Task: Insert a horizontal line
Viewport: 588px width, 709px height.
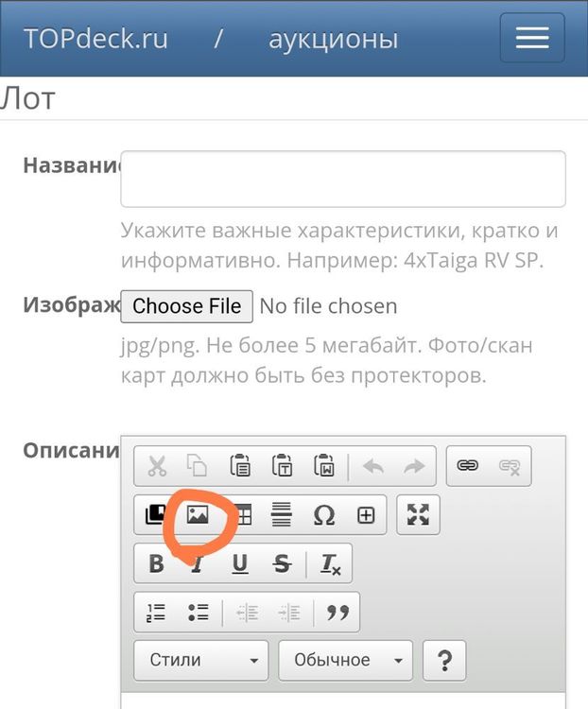Action: (282, 514)
